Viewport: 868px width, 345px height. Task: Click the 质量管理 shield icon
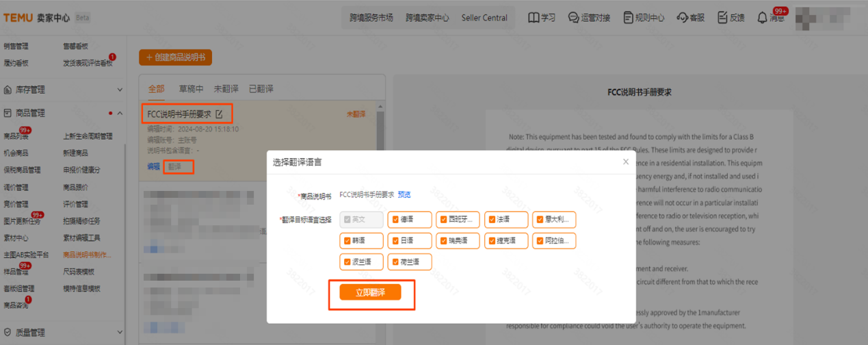click(x=8, y=332)
